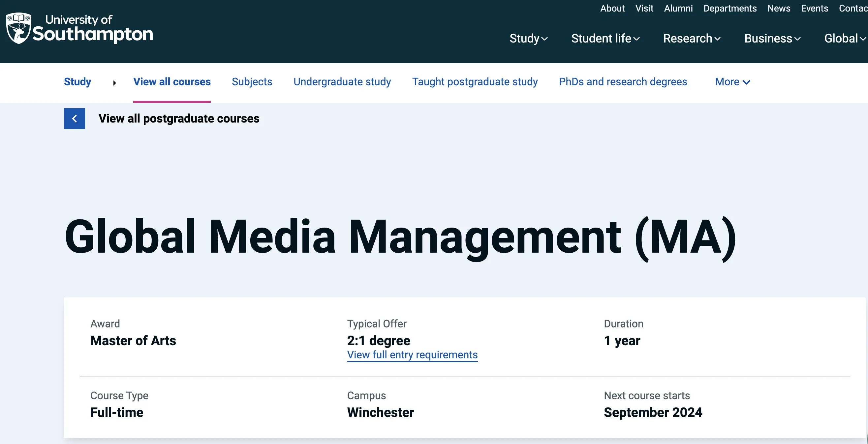
Task: Expand the Student life menu
Action: (x=605, y=39)
